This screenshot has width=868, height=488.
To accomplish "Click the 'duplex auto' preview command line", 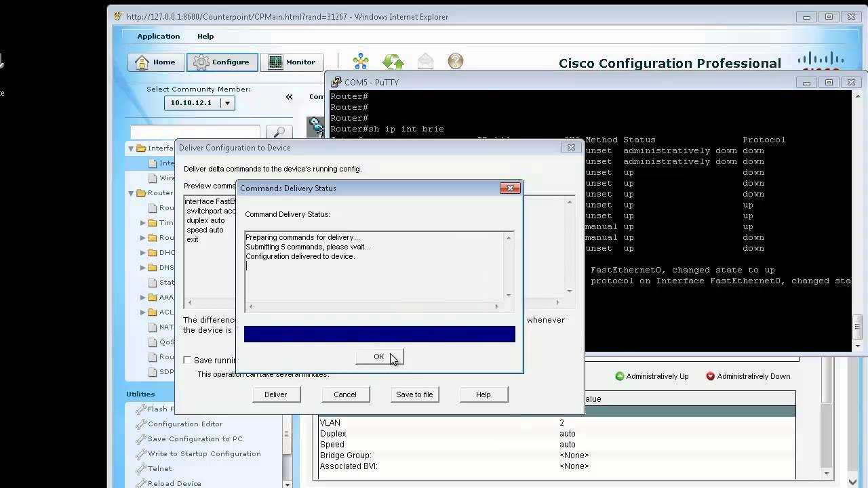I will pyautogui.click(x=205, y=220).
